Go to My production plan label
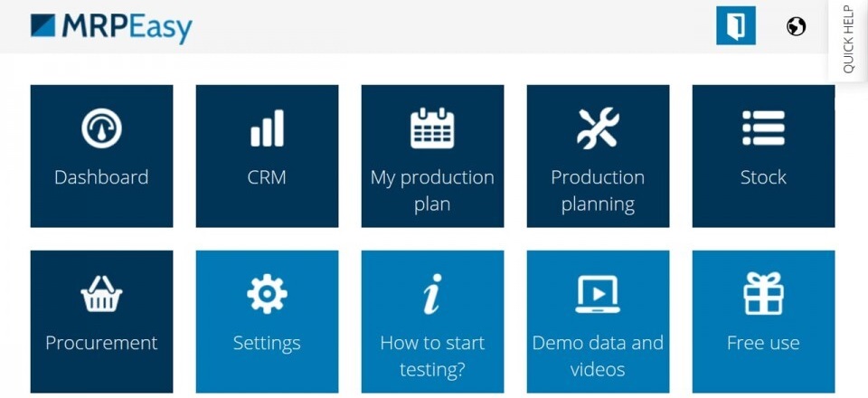 (432, 190)
